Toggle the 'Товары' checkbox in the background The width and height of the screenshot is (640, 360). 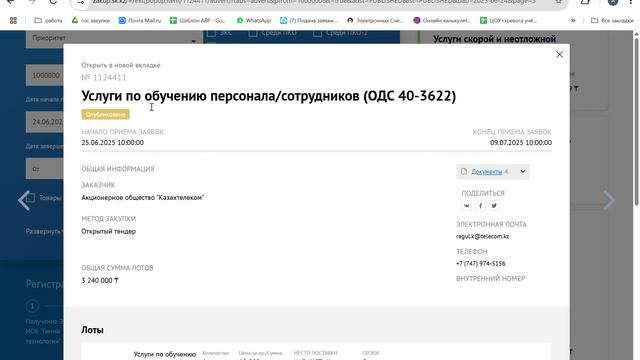pos(31,198)
